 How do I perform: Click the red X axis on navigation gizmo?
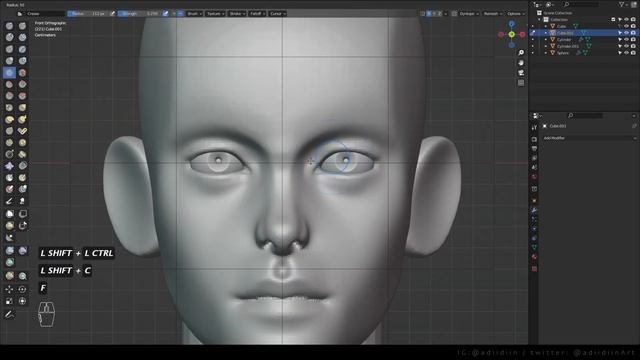522,35
